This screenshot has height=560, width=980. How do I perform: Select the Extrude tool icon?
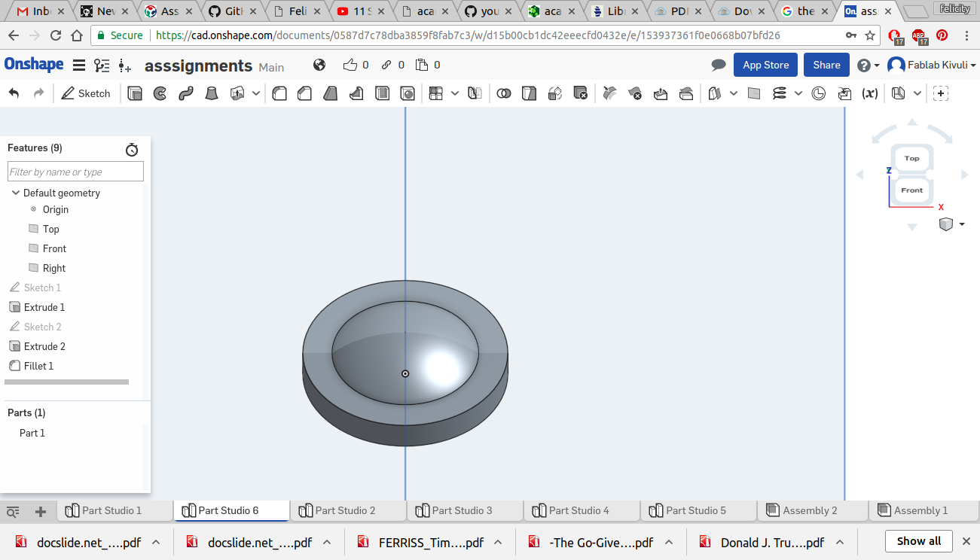pyautogui.click(x=135, y=93)
